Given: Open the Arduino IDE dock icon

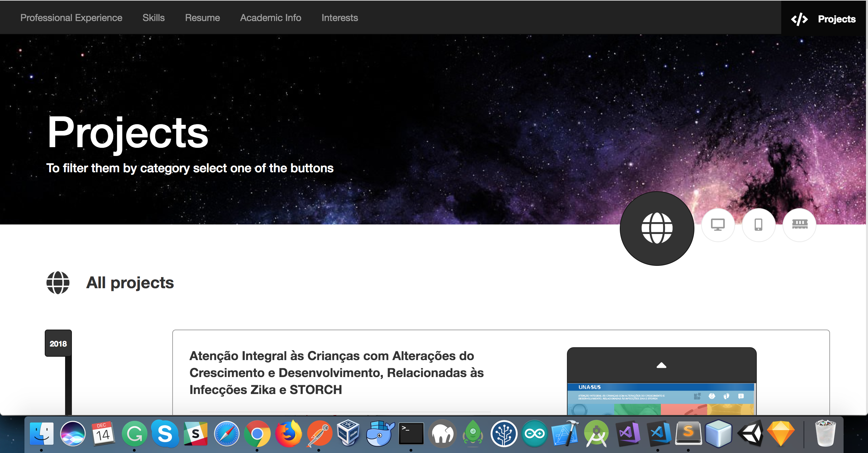Looking at the screenshot, I should 535,434.
